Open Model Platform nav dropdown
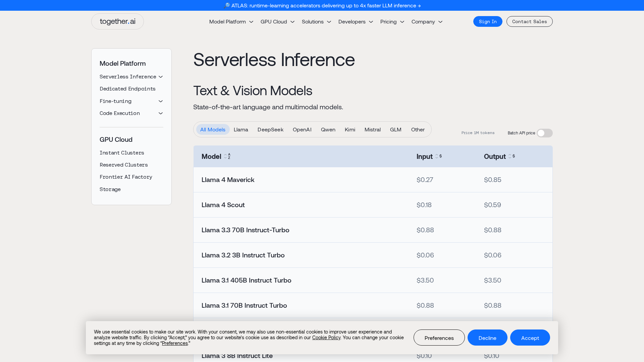 tap(231, 22)
